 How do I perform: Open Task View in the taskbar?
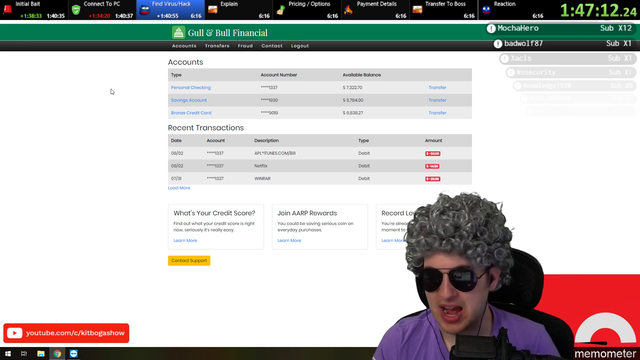pyautogui.click(x=24, y=353)
